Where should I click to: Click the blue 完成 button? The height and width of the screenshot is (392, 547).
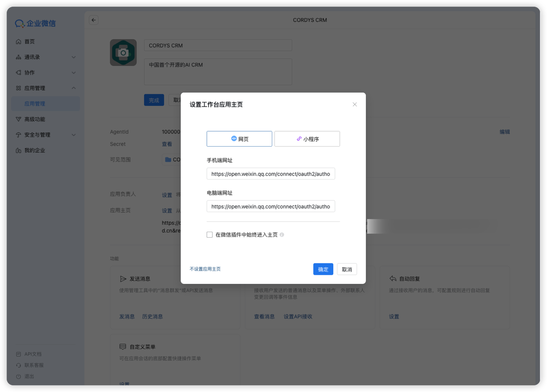point(154,100)
